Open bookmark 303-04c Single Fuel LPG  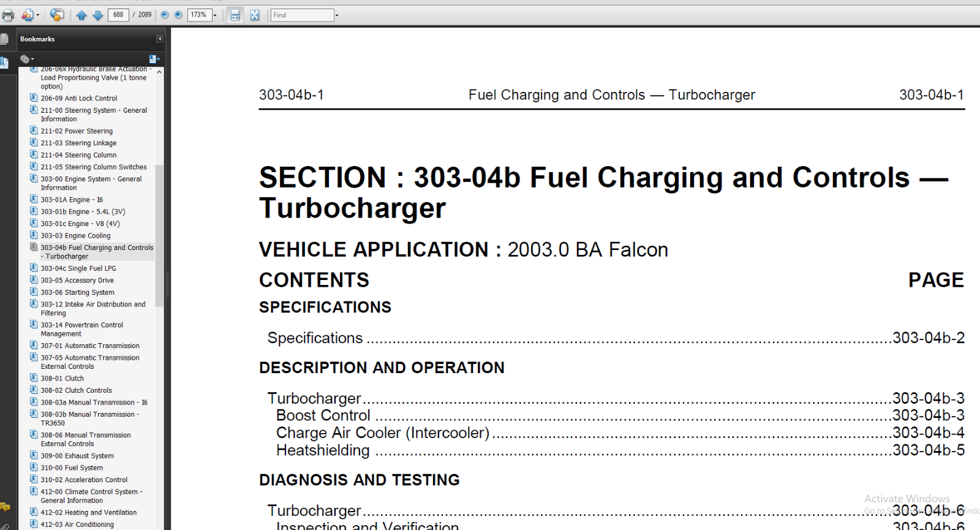(x=78, y=268)
